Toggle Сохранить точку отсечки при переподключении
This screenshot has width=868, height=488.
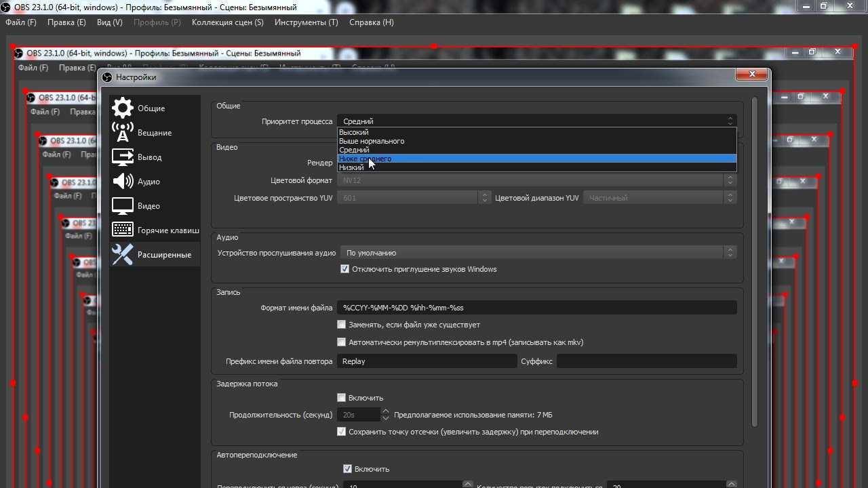pyautogui.click(x=342, y=432)
